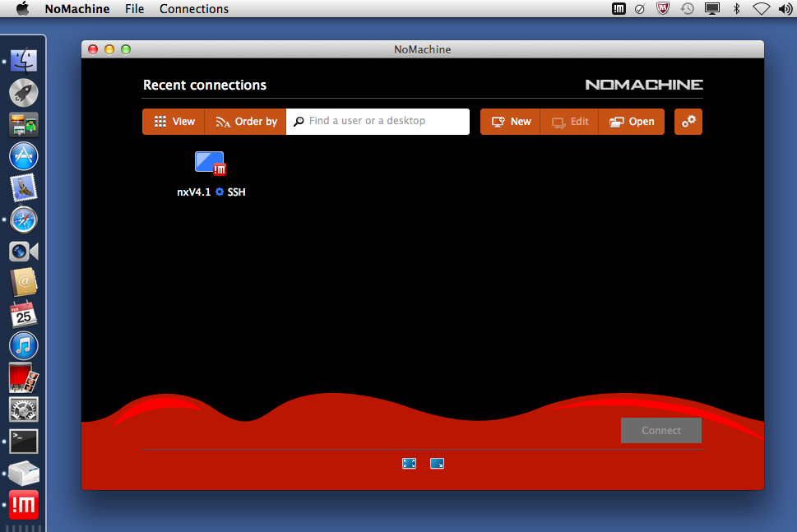Launch Safari from the dock

point(23,220)
